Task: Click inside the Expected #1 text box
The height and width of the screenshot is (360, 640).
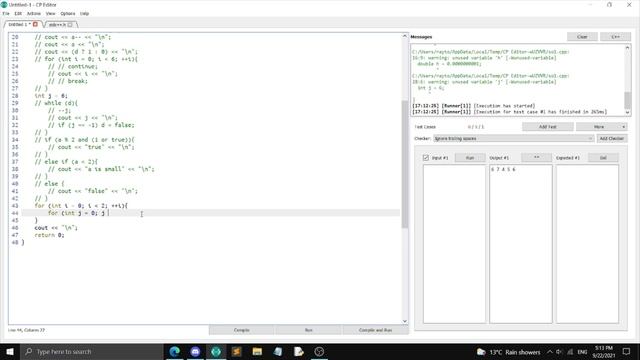Action: tap(587, 244)
